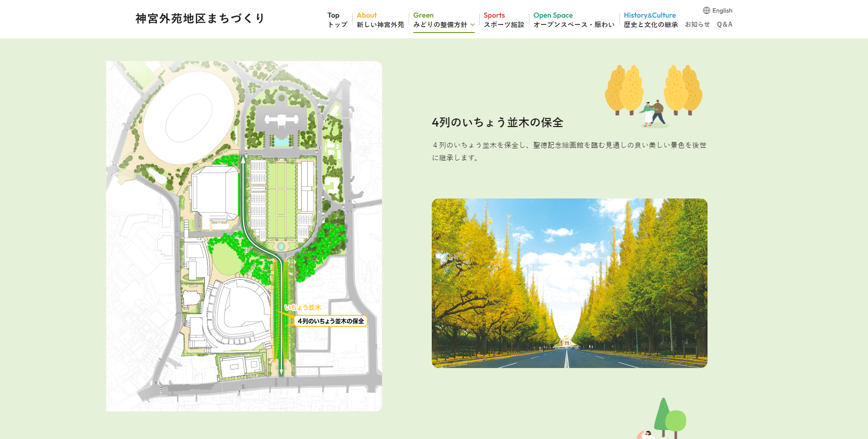Open the Top トップ menu item
Image resolution: width=868 pixels, height=439 pixels.
pyautogui.click(x=337, y=20)
